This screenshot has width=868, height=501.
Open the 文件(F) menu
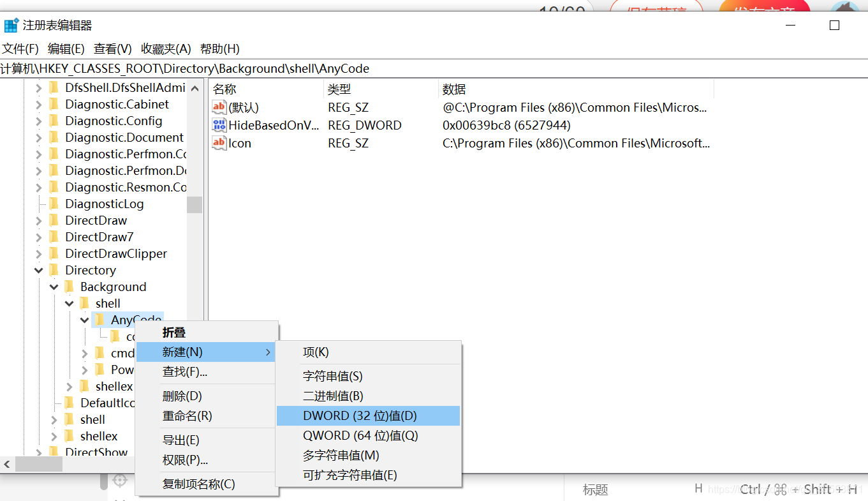(x=20, y=49)
